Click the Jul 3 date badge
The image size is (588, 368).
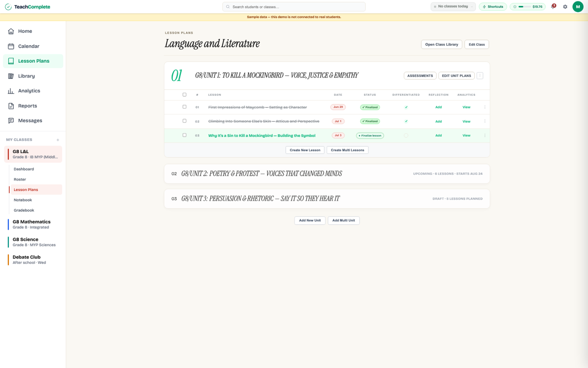pos(338,135)
